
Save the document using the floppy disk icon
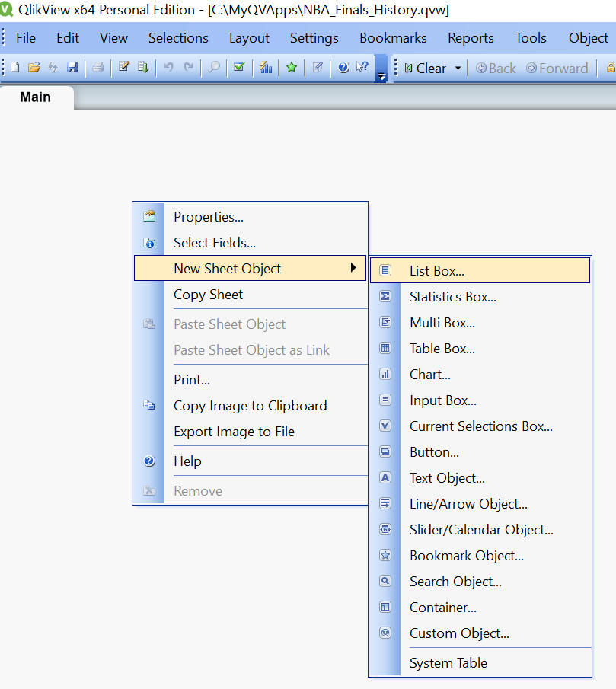click(72, 68)
